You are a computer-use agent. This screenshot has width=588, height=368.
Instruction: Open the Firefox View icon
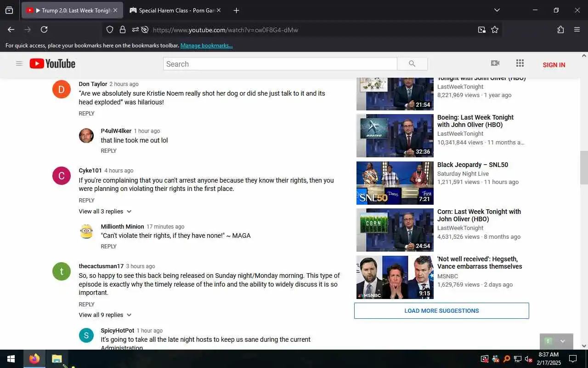pos(9,10)
